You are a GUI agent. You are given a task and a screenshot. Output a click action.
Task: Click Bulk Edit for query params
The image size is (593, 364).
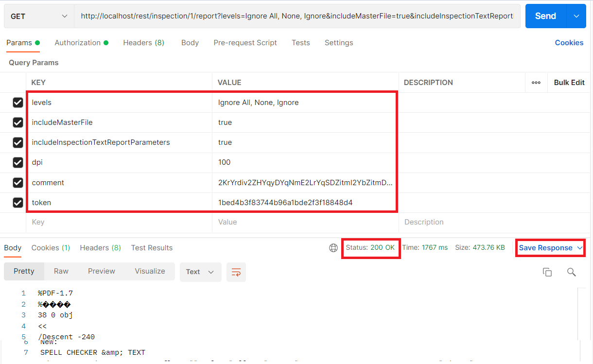(569, 83)
